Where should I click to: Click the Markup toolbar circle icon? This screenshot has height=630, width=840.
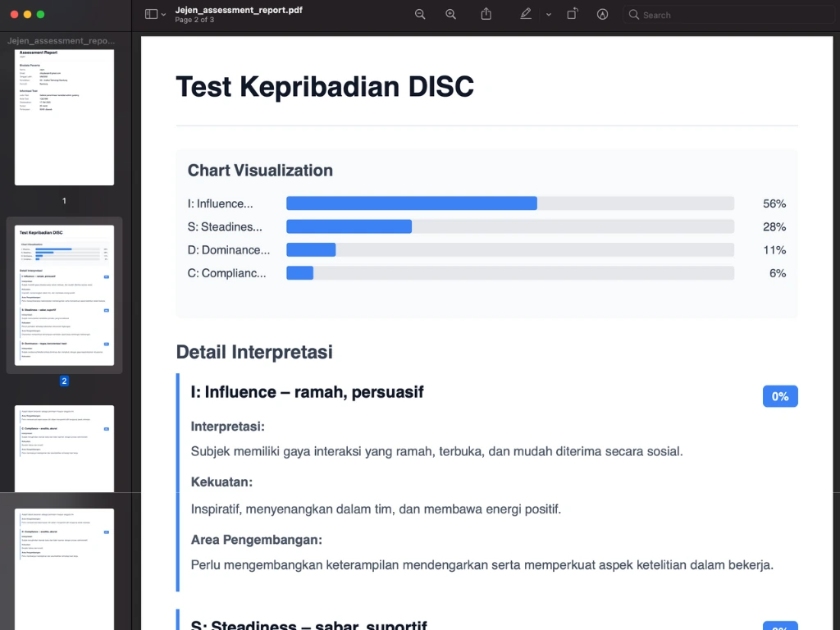click(602, 14)
